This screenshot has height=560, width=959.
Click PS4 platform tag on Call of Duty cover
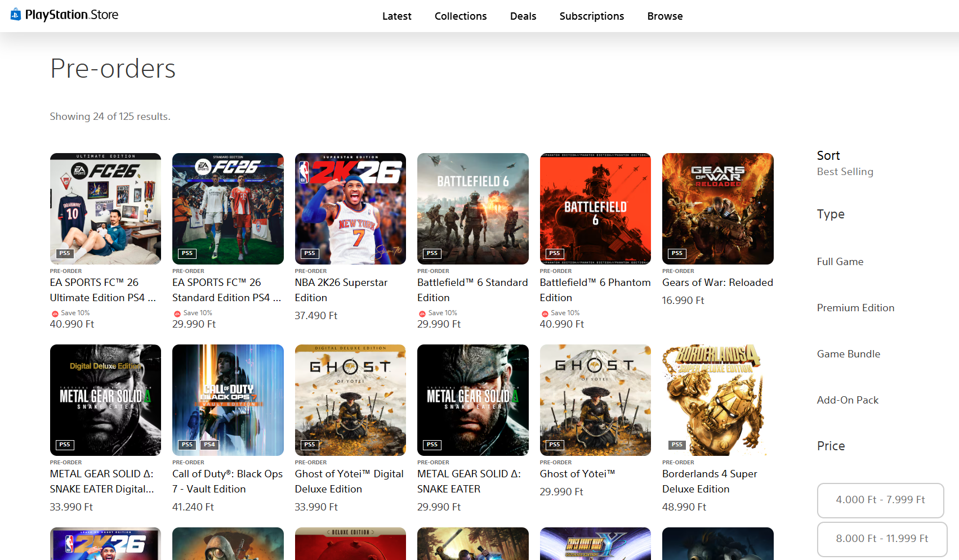tap(209, 445)
